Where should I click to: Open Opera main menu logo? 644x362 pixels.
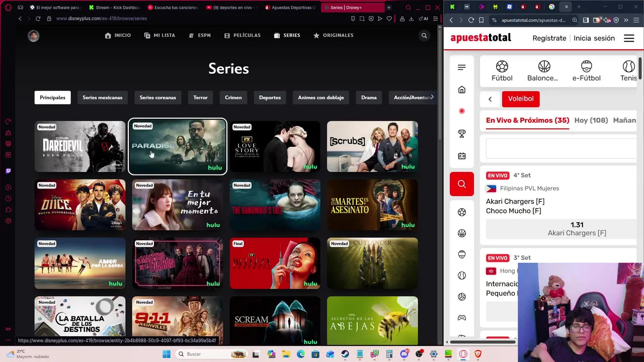point(8,8)
